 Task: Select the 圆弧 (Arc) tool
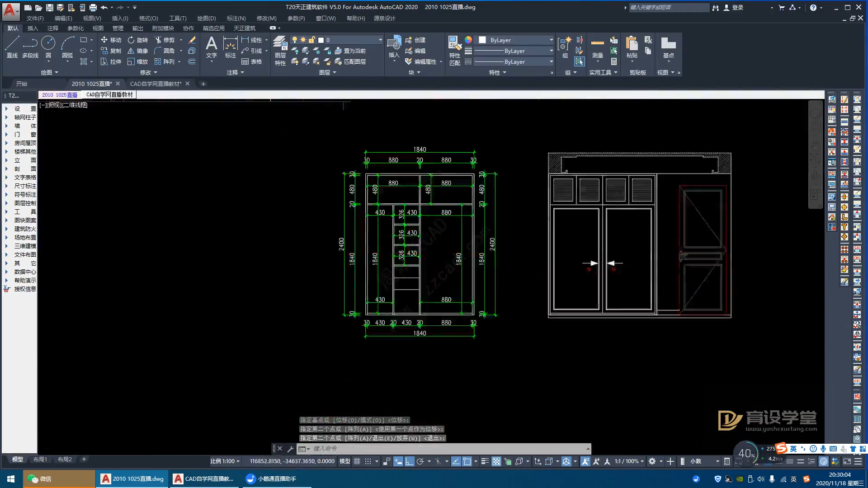coord(67,47)
